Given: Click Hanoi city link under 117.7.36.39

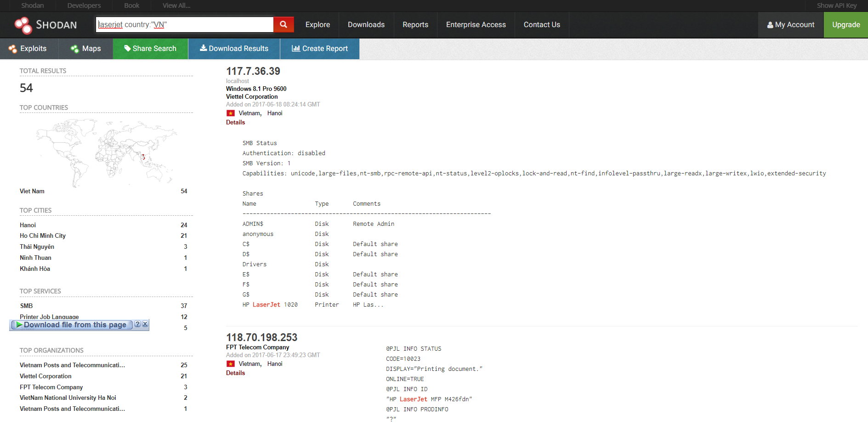Looking at the screenshot, I should point(275,113).
